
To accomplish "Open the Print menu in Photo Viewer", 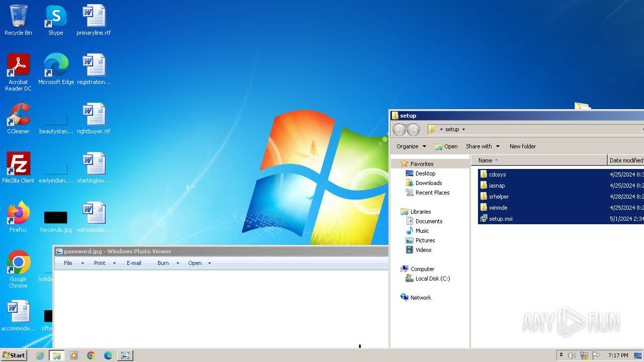I will point(104,263).
